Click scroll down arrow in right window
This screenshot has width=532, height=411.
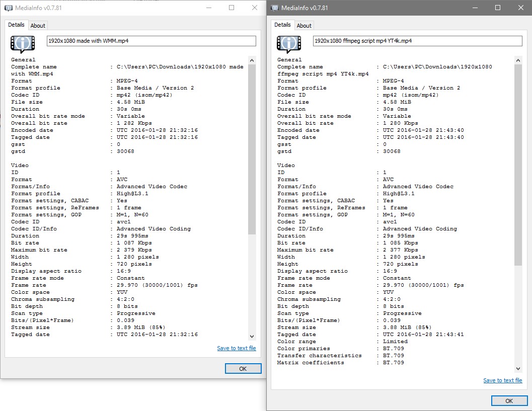(518, 369)
